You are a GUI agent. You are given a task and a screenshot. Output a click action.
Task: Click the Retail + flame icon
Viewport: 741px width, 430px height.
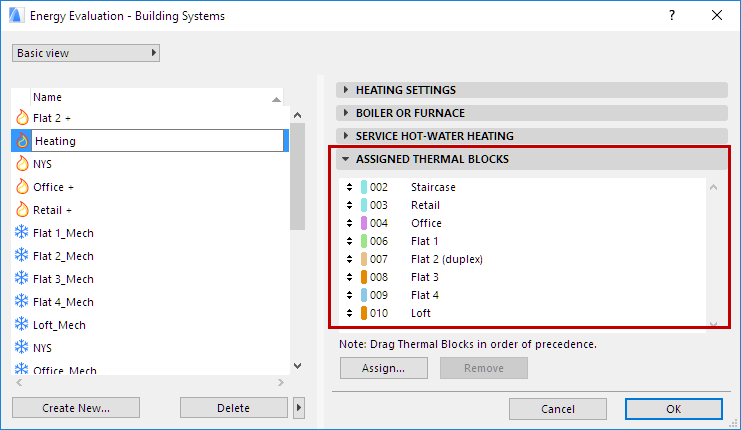click(22, 210)
